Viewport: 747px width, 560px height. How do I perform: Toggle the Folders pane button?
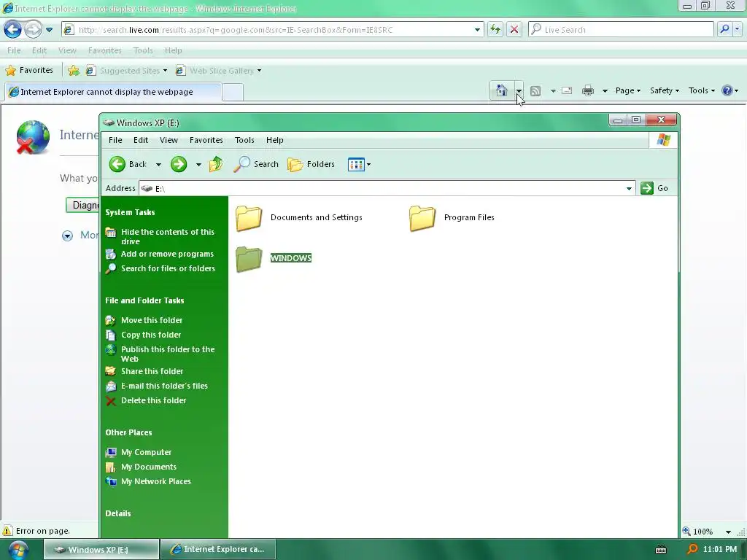311,164
